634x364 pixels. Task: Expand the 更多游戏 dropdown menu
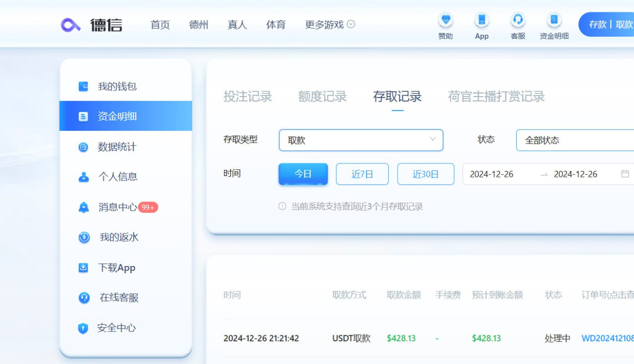tap(330, 24)
